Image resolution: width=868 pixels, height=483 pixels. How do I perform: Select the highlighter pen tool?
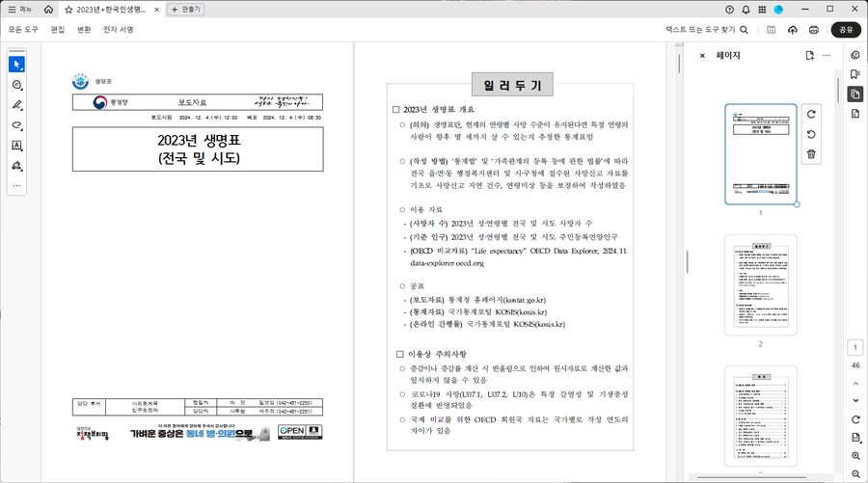16,105
